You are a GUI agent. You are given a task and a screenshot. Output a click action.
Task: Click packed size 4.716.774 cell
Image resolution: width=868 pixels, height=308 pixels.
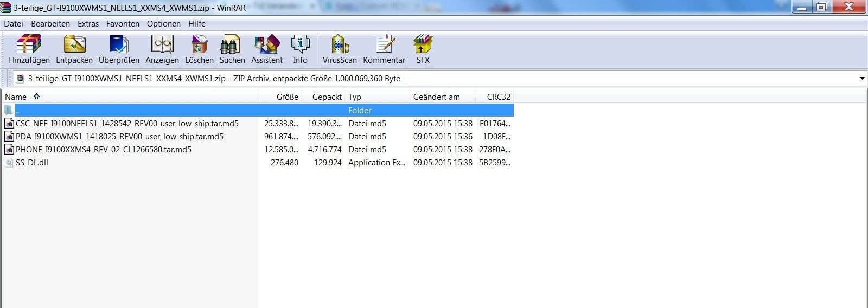[x=325, y=150]
